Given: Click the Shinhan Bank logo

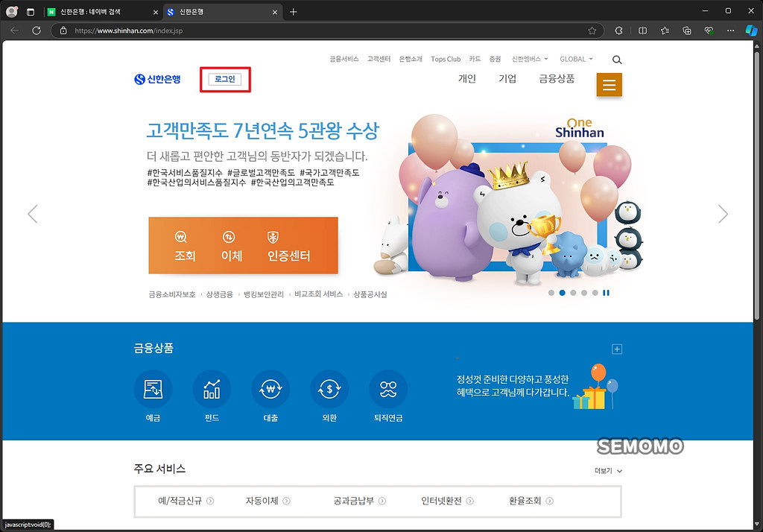Looking at the screenshot, I should [157, 79].
